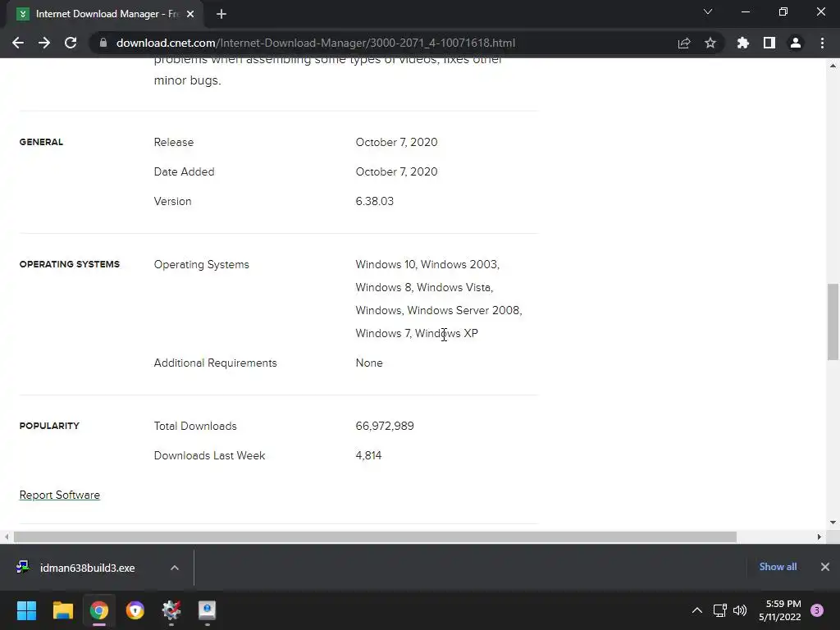Viewport: 840px width, 630px height.
Task: Show all downloads
Action: tap(778, 567)
